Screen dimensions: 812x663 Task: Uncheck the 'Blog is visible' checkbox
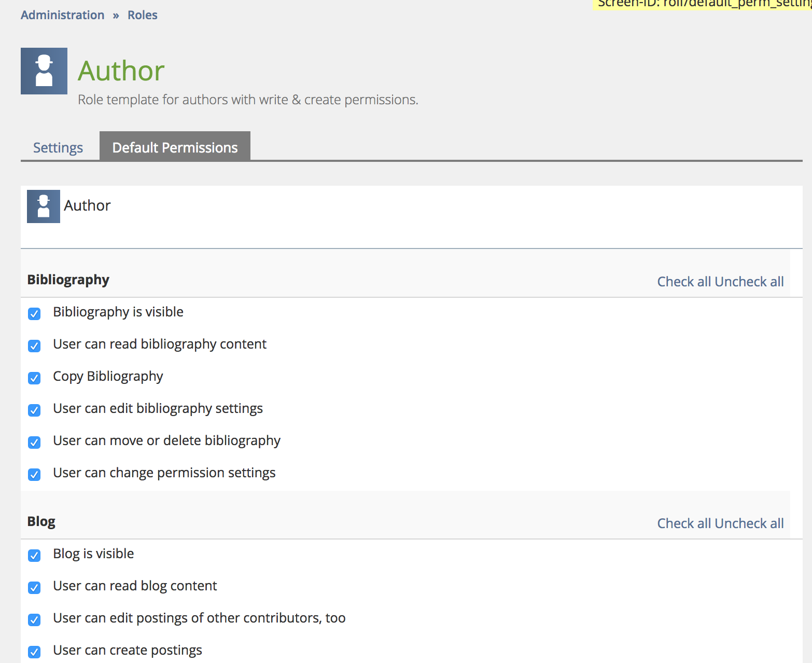[34, 556]
